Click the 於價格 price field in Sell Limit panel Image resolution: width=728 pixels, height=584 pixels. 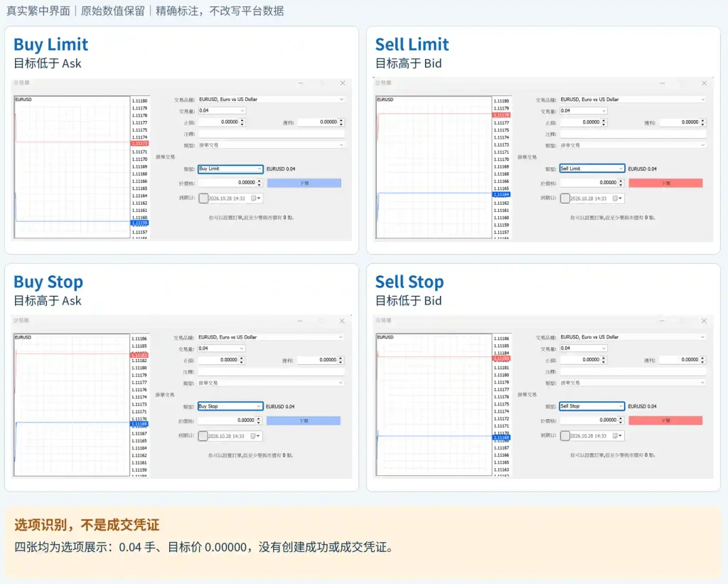[588, 183]
